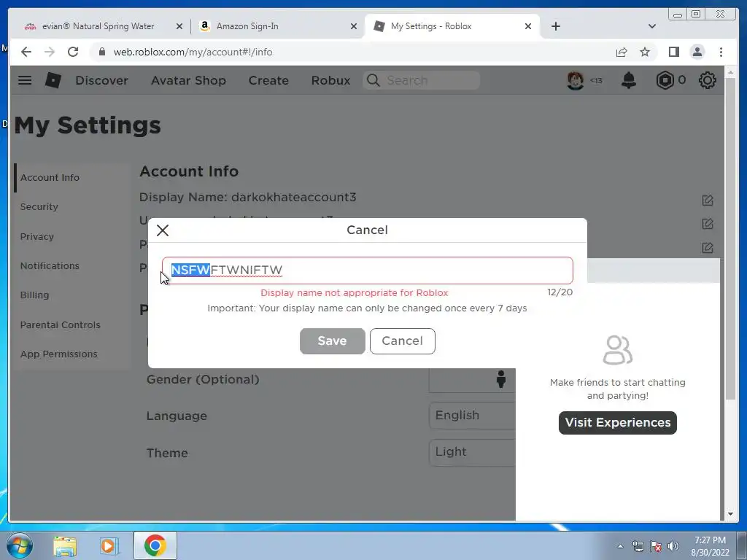Open the File Explorer taskbar icon

pyautogui.click(x=65, y=545)
